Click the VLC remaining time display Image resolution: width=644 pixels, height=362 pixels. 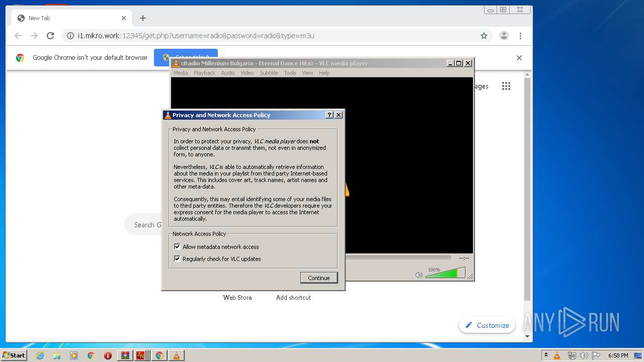point(464,258)
